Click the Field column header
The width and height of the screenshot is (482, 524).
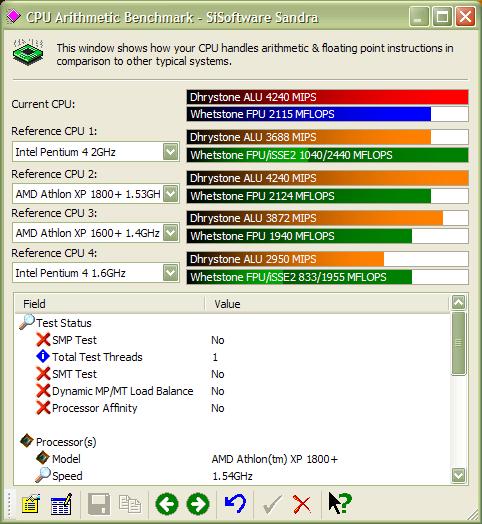pos(110,304)
